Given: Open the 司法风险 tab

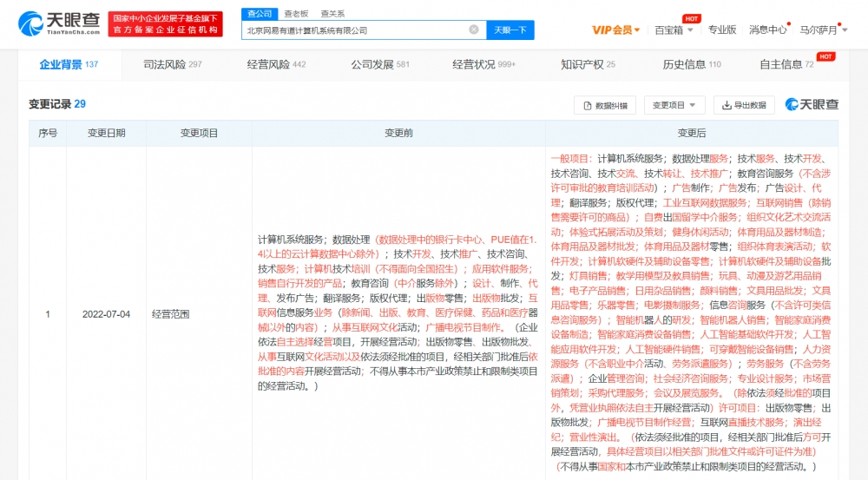Looking at the screenshot, I should 173,65.
